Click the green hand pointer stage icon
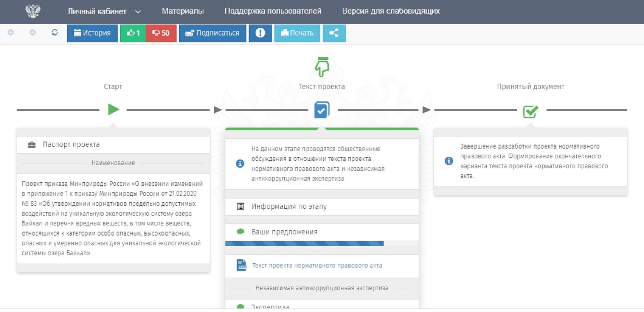The width and height of the screenshot is (644, 312). (322, 67)
